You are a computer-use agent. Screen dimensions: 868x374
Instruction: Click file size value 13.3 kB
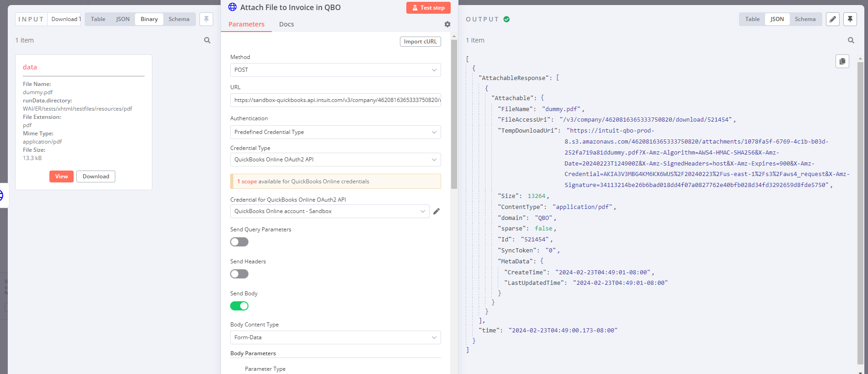[32, 158]
